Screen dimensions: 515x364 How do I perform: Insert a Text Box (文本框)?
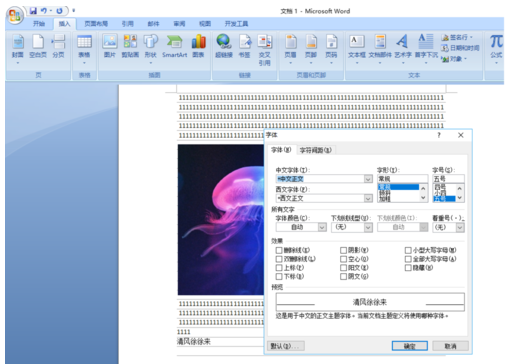point(357,49)
